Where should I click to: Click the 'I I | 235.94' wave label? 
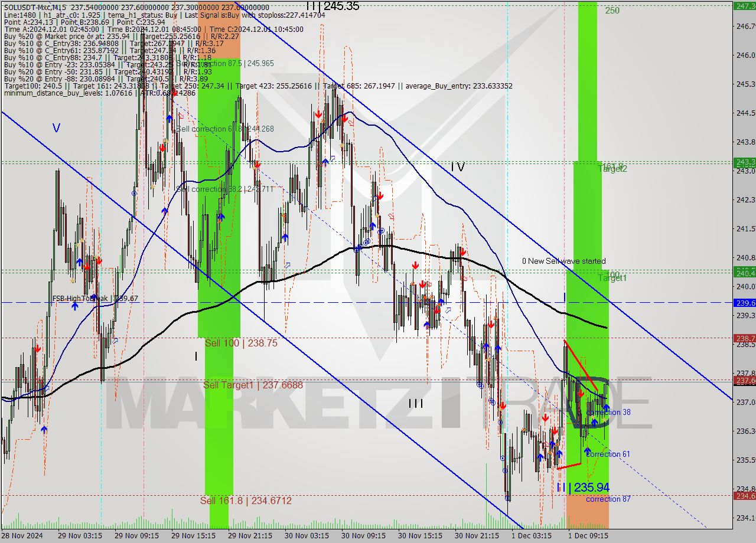tap(583, 488)
